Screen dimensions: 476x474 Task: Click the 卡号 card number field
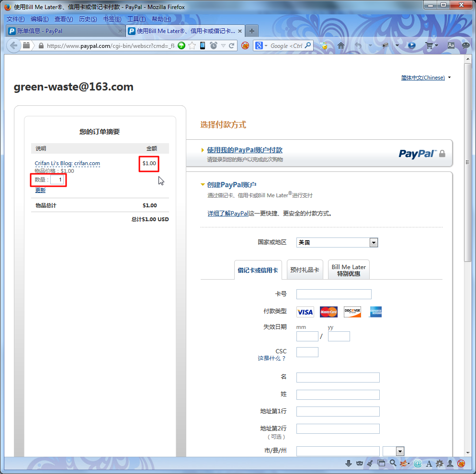pos(334,294)
